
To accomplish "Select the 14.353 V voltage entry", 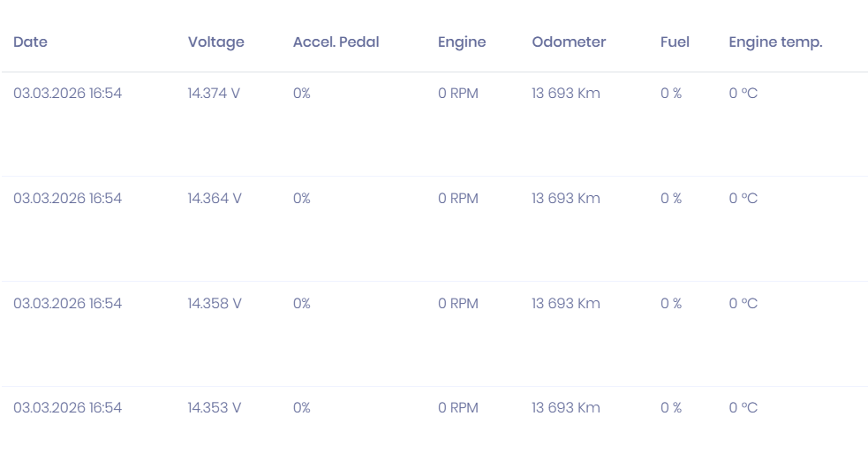I will (x=215, y=407).
